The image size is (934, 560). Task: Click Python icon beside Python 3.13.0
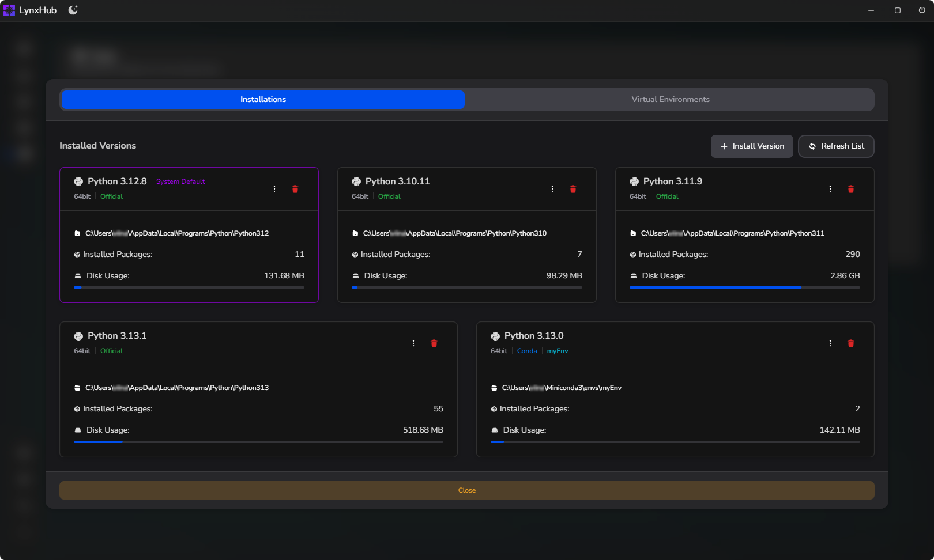click(x=495, y=336)
